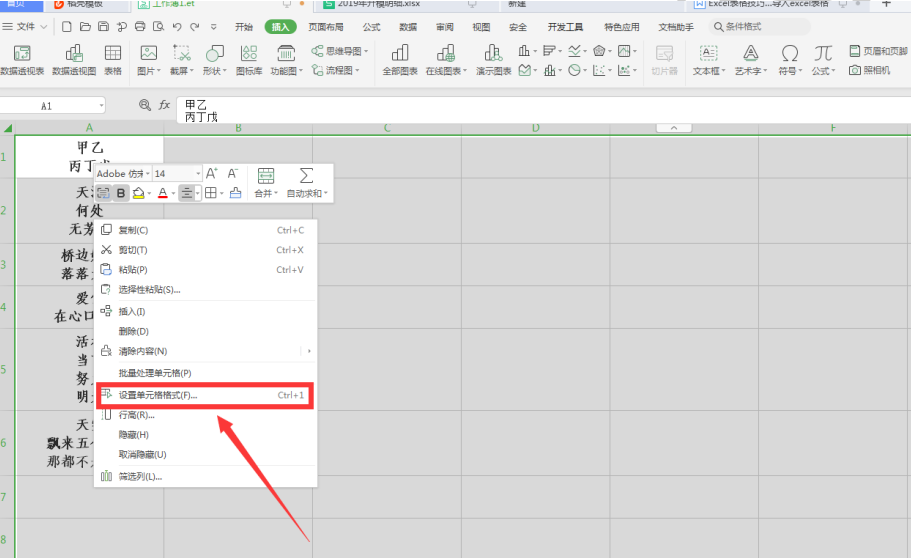Decrease font size in mini toolbar
This screenshot has height=558, width=911.
point(233,173)
